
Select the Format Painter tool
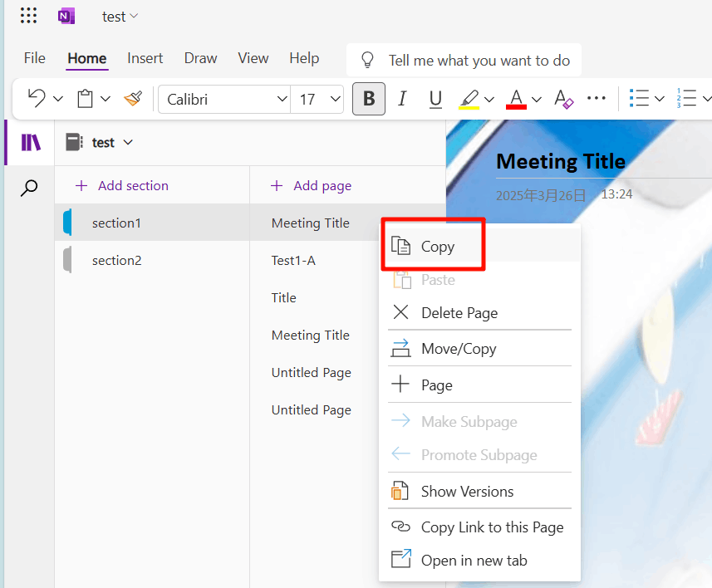point(133,98)
